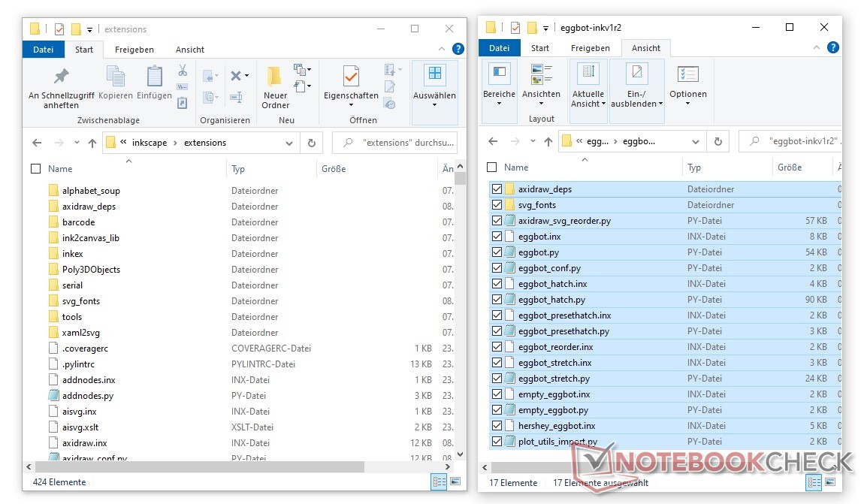Image resolution: width=861 pixels, height=504 pixels.
Task: Click the Einfügen clipboard icon
Action: (x=155, y=77)
